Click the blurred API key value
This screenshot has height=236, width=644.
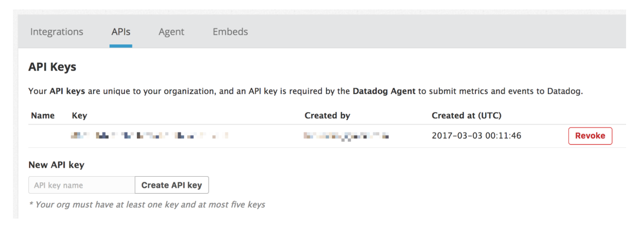click(149, 135)
